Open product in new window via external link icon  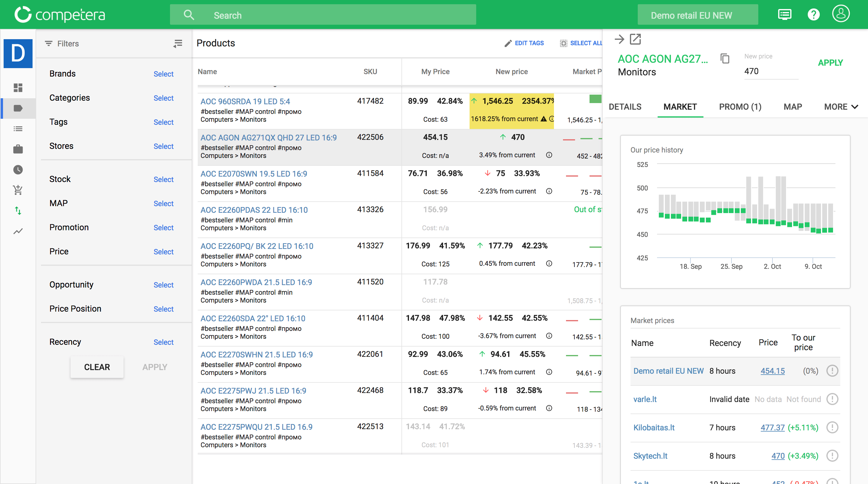pos(636,39)
